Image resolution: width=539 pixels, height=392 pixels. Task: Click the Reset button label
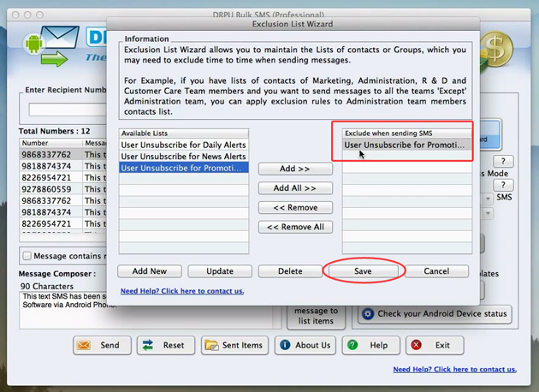point(174,345)
